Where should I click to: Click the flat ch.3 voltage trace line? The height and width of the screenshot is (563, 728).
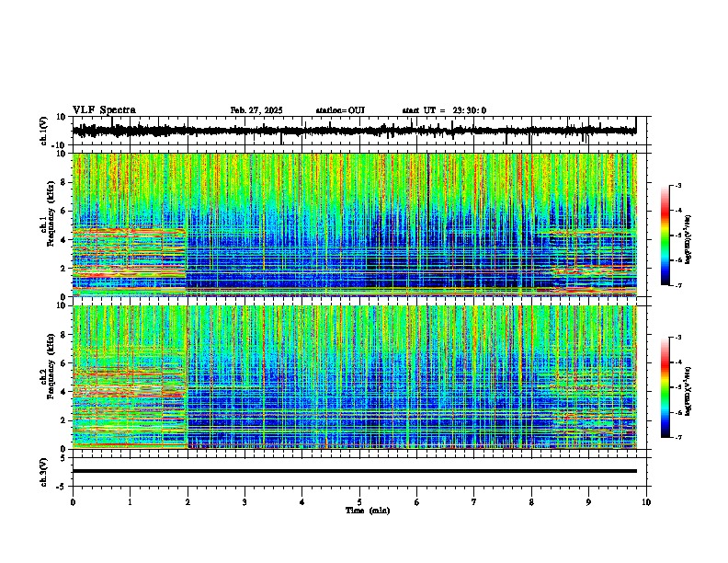354,471
